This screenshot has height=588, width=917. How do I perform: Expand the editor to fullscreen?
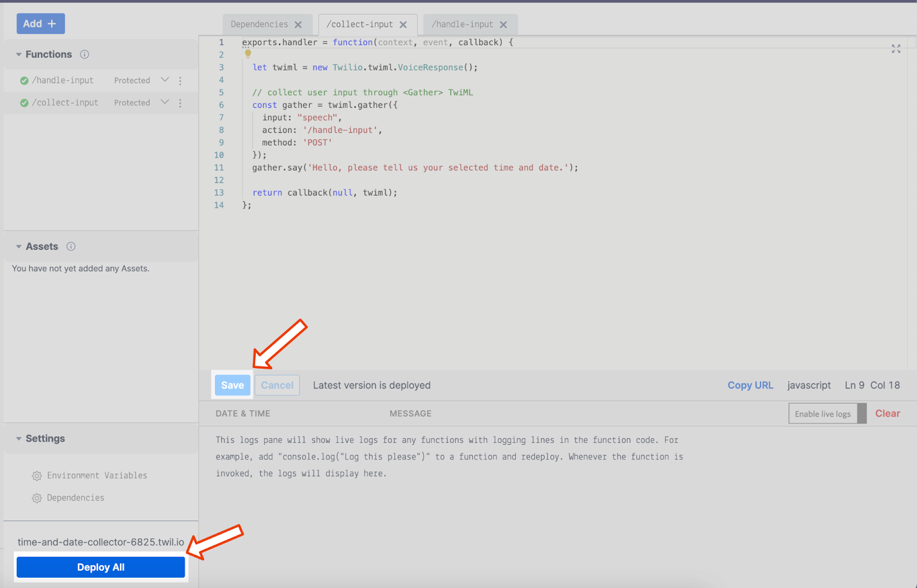(x=896, y=49)
